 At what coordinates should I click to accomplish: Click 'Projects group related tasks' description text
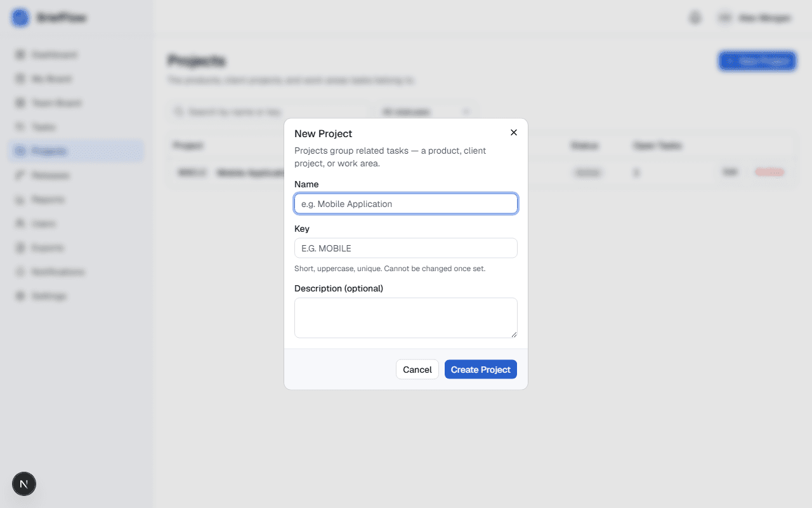click(390, 157)
